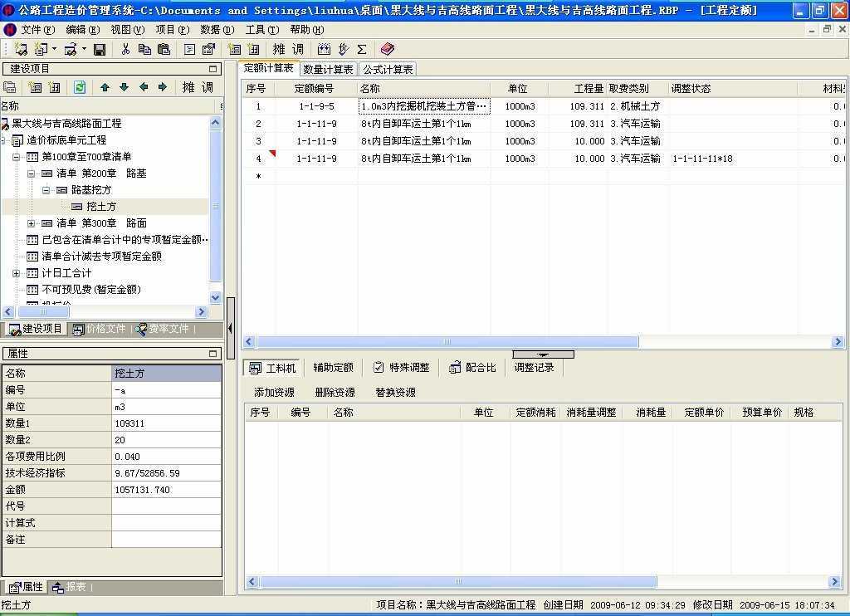Click the green right arrow (demote)
Image resolution: width=850 pixels, height=616 pixels.
click(x=163, y=87)
